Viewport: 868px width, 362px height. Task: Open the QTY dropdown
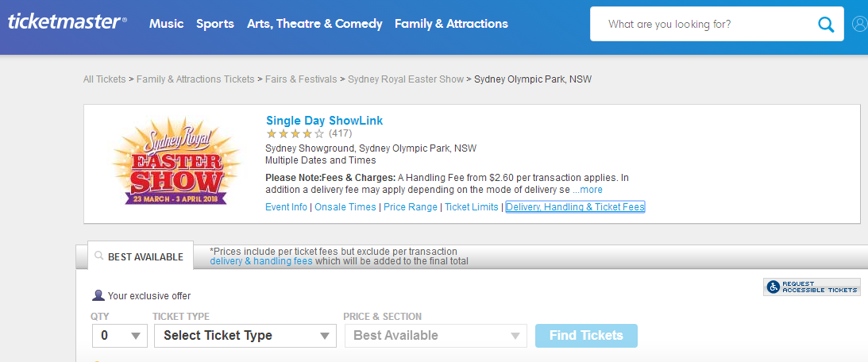(120, 336)
